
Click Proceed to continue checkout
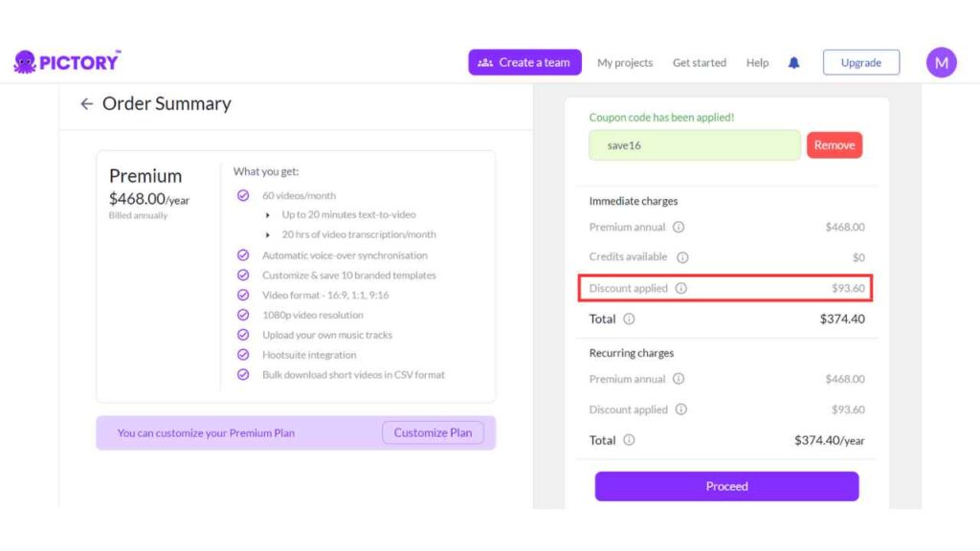coord(727,486)
